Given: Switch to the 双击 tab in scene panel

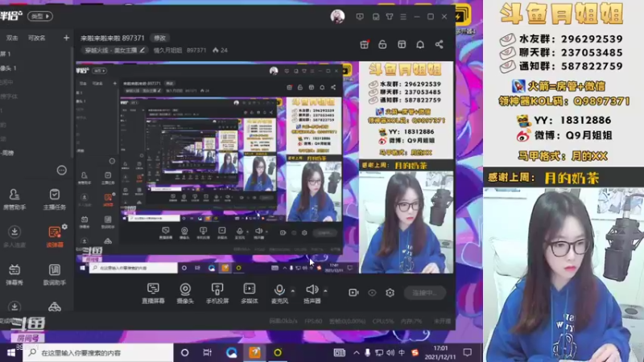Looking at the screenshot, I should click(12, 38).
